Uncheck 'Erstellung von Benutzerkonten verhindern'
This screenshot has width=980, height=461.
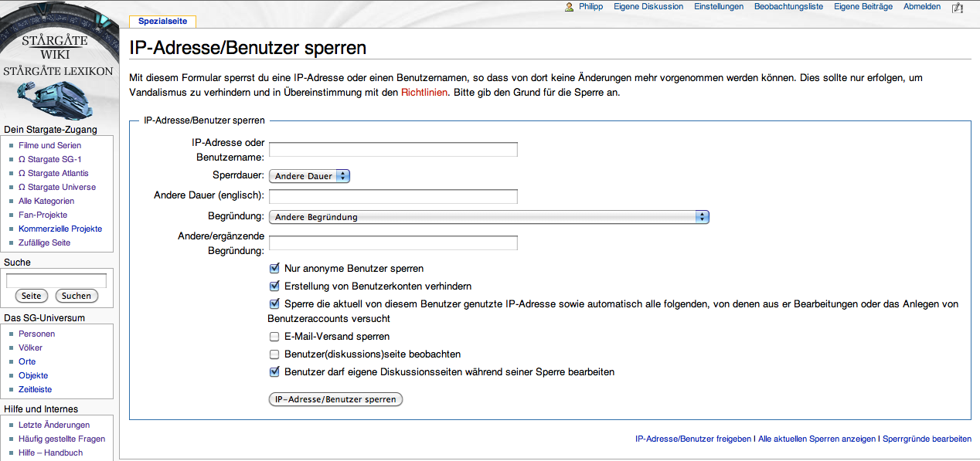(274, 286)
